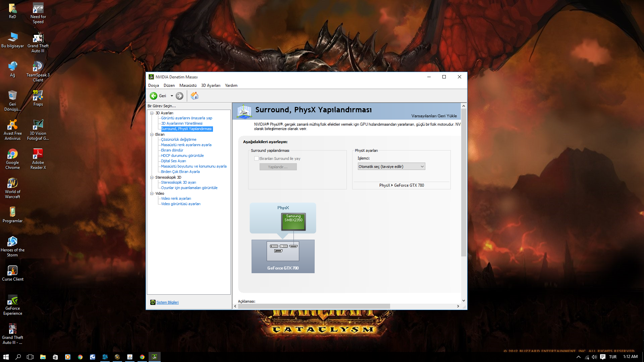Open Stereoskopik 3D ayarı
Screen dimensions: 644x362
[178, 182]
